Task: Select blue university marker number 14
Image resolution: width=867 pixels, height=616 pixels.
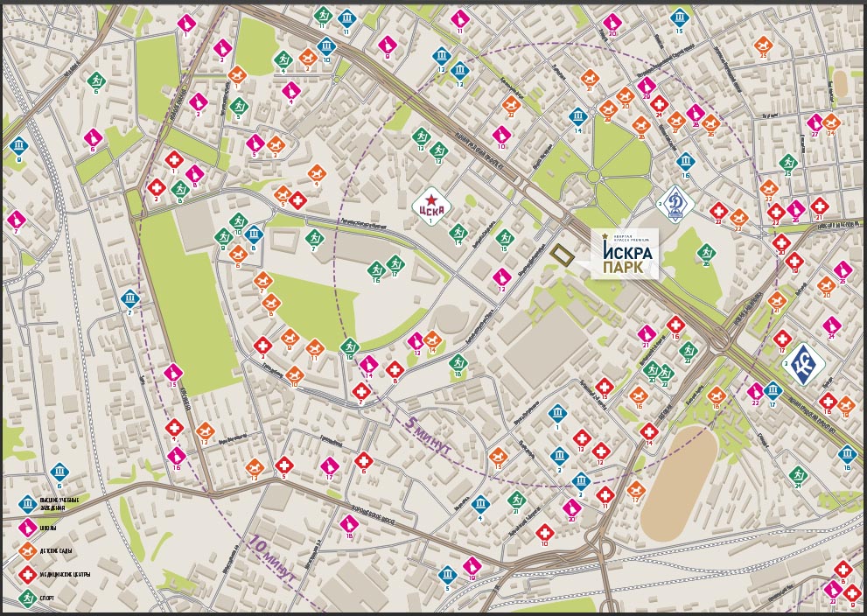Action: (577, 116)
